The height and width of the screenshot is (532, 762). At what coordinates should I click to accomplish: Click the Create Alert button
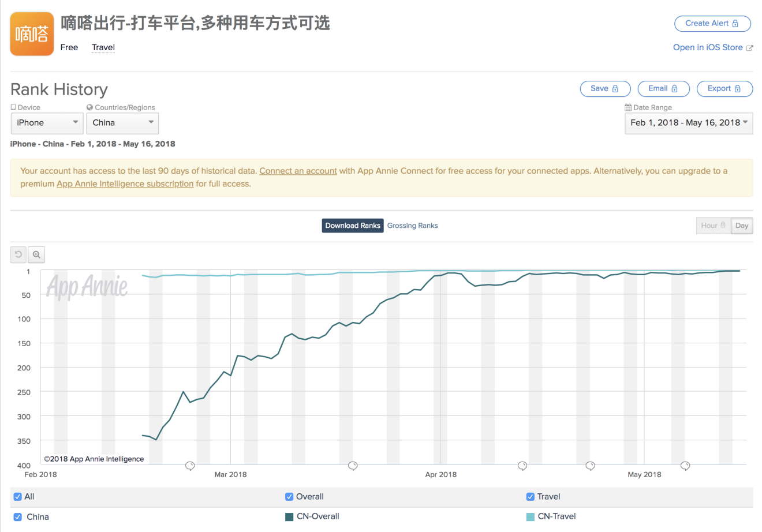point(712,24)
